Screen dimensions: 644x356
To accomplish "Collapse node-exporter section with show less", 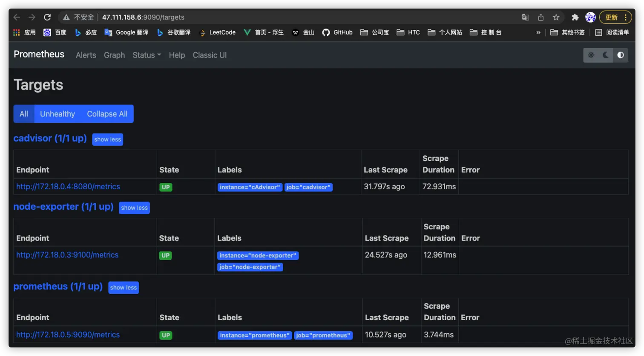I will tap(134, 208).
